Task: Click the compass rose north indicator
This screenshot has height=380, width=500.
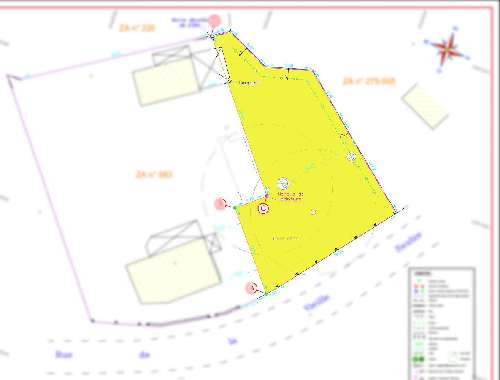Action: 447,49
